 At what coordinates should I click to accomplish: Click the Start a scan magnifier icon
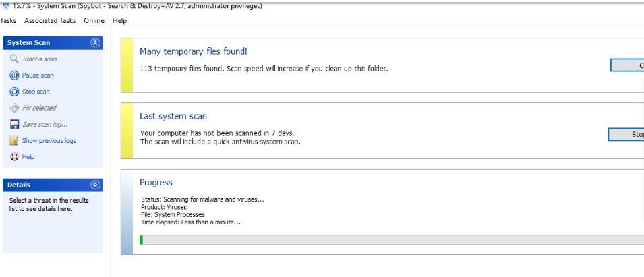[x=14, y=59]
